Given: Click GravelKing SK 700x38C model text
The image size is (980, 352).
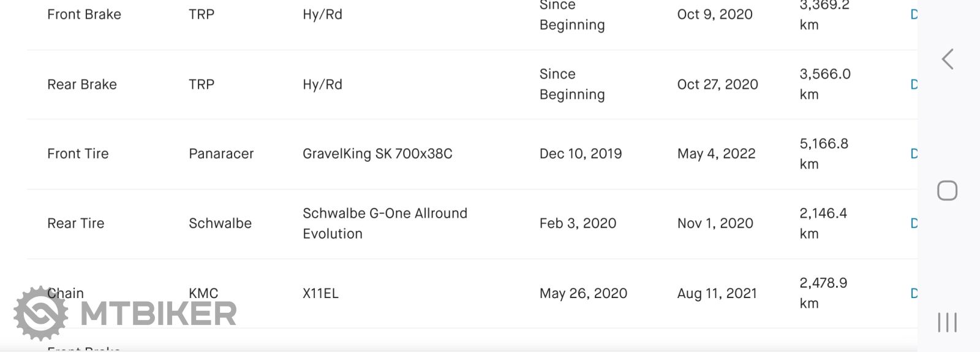Looking at the screenshot, I should [x=377, y=153].
